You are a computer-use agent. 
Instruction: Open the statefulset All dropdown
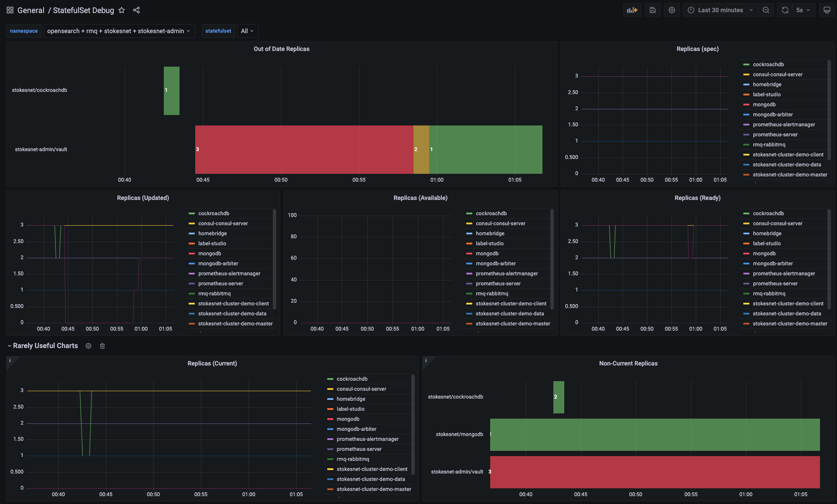(247, 31)
